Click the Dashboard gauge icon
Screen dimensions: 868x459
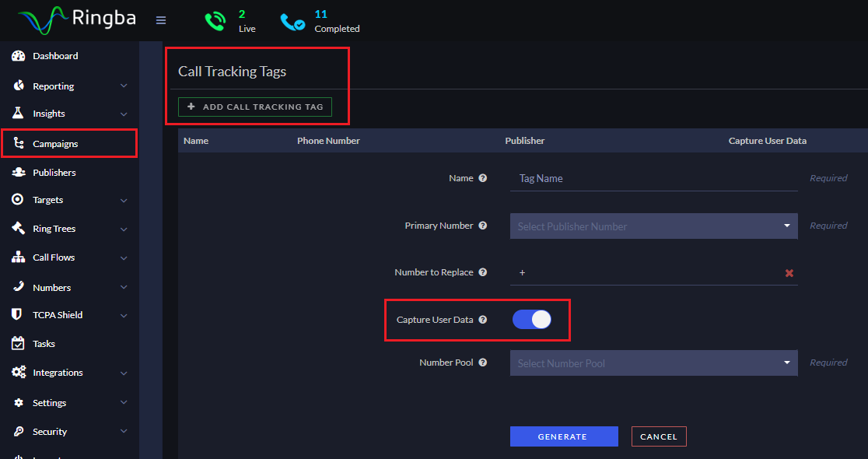[18, 56]
